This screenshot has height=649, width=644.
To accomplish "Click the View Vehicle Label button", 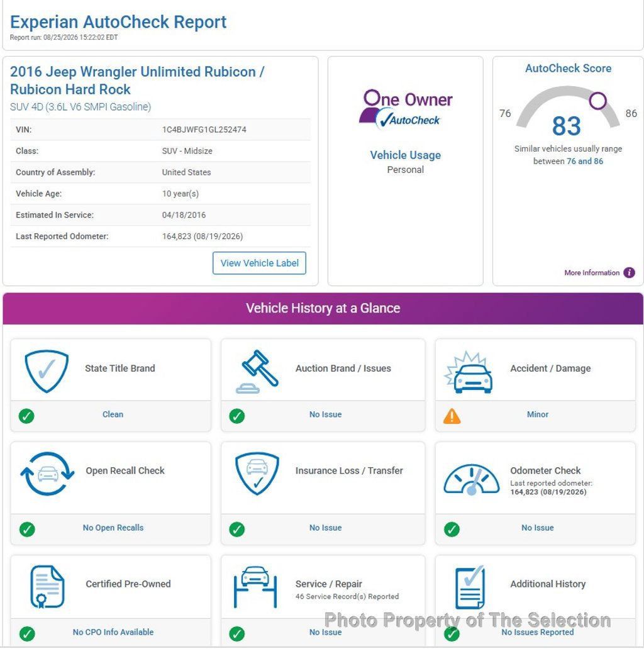I will [259, 263].
